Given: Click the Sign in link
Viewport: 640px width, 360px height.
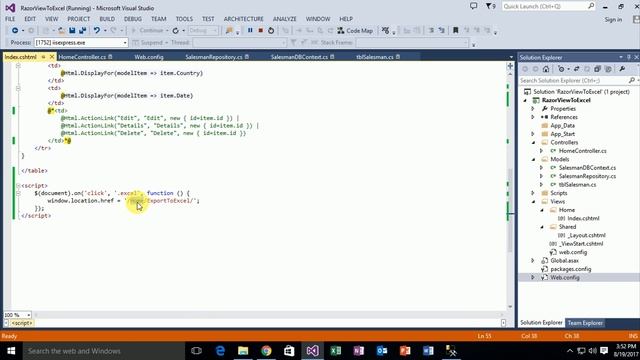Looking at the screenshot, I should (613, 20).
